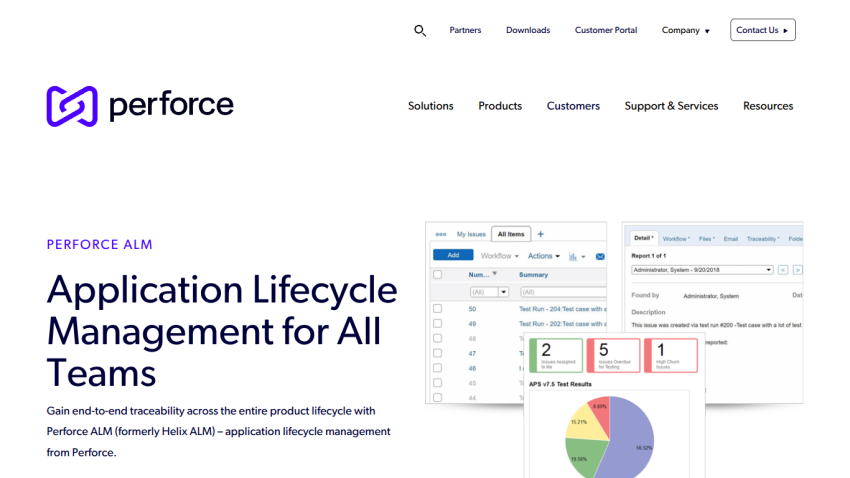Switch to the My Issues tab
Viewport: 850px width, 478px height.
click(471, 235)
